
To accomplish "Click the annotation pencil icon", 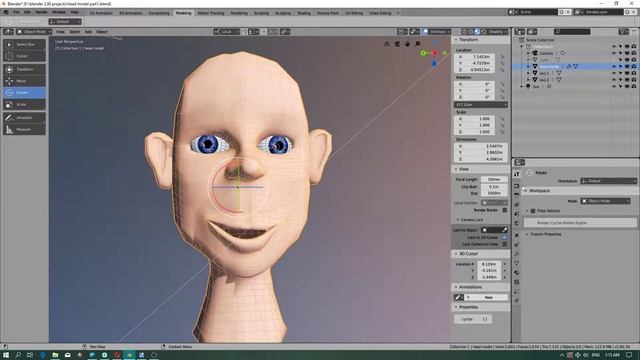I will click(459, 297).
